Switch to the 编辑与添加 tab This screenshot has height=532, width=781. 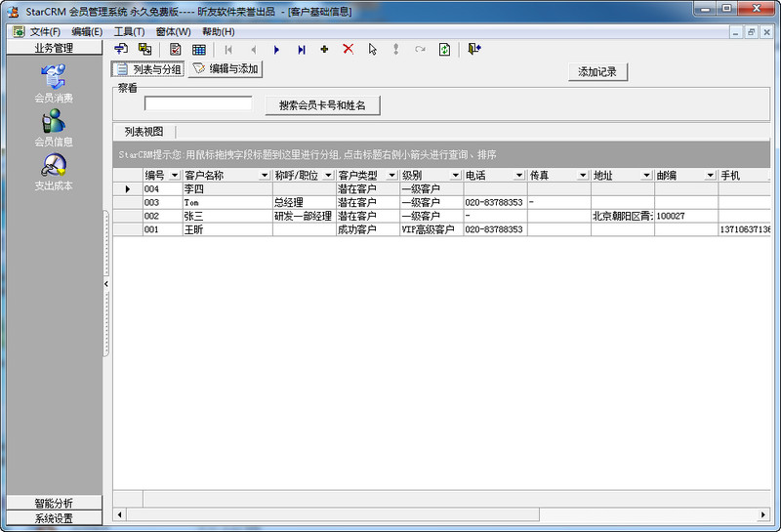click(226, 68)
